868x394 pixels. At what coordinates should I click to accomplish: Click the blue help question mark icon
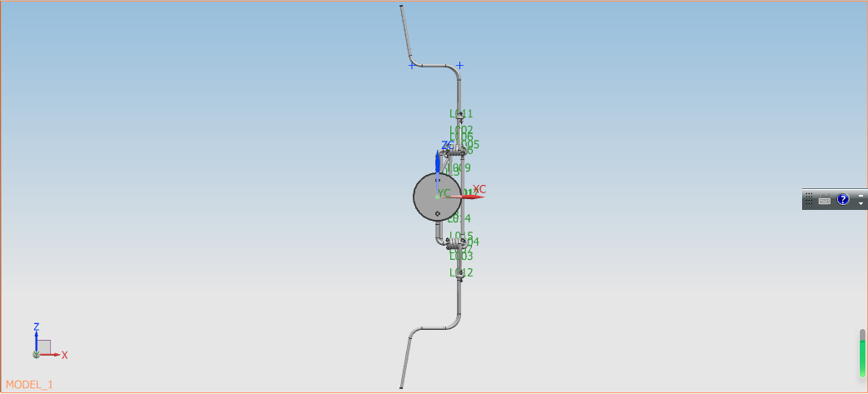[842, 199]
